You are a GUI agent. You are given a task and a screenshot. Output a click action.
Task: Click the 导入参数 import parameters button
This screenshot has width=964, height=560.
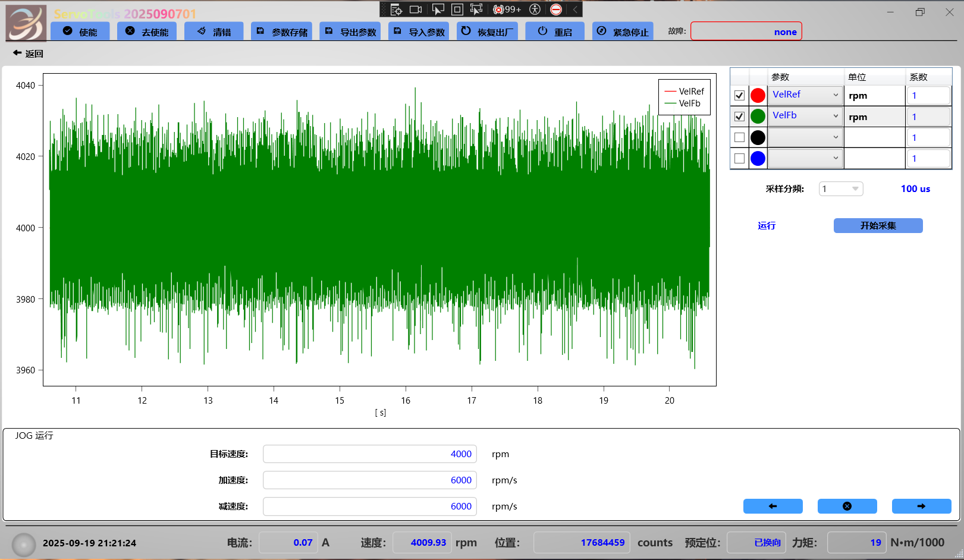(x=419, y=32)
